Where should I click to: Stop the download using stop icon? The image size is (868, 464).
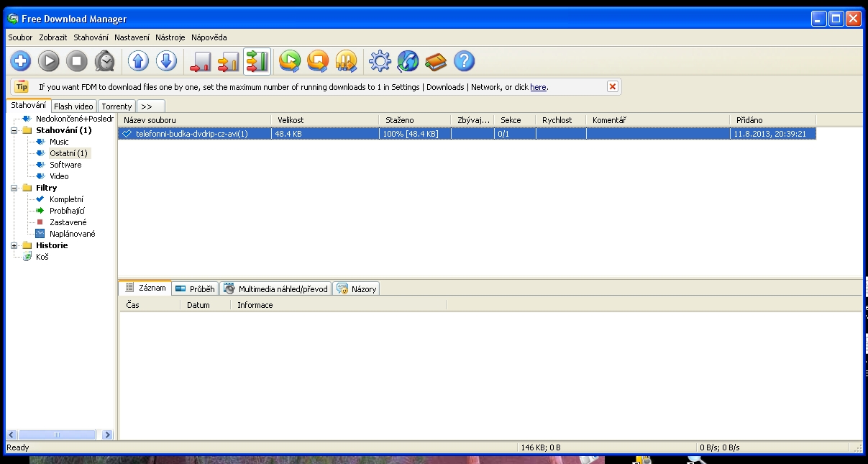[x=77, y=62]
